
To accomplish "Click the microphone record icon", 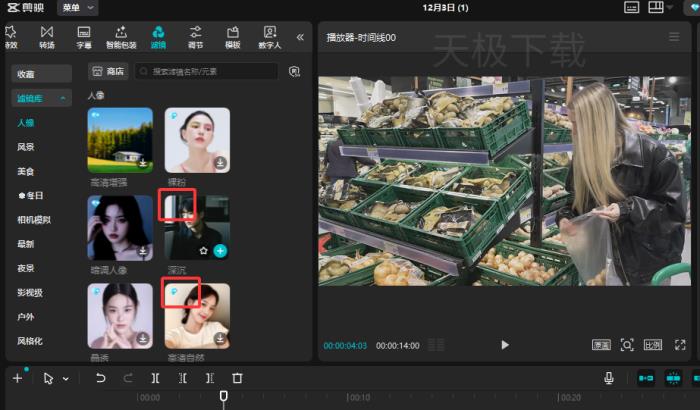I will coord(608,378).
